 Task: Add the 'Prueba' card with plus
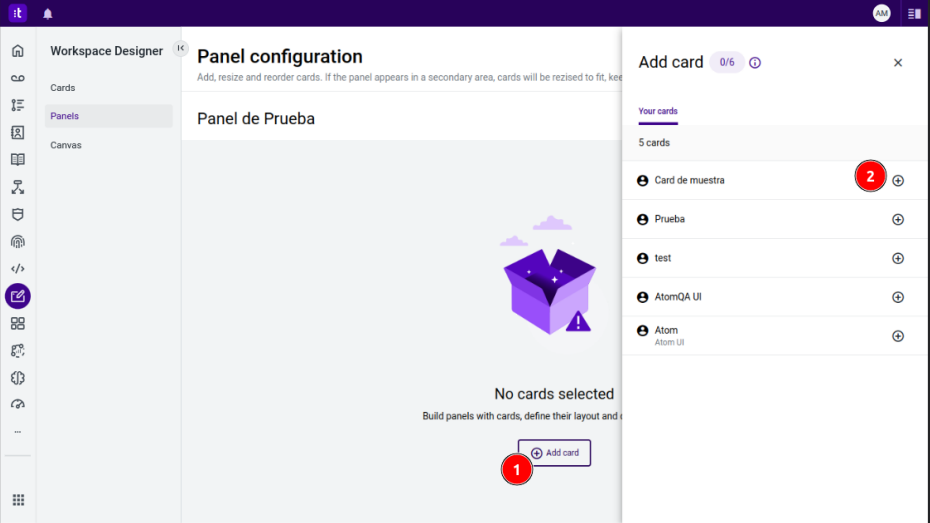(897, 219)
